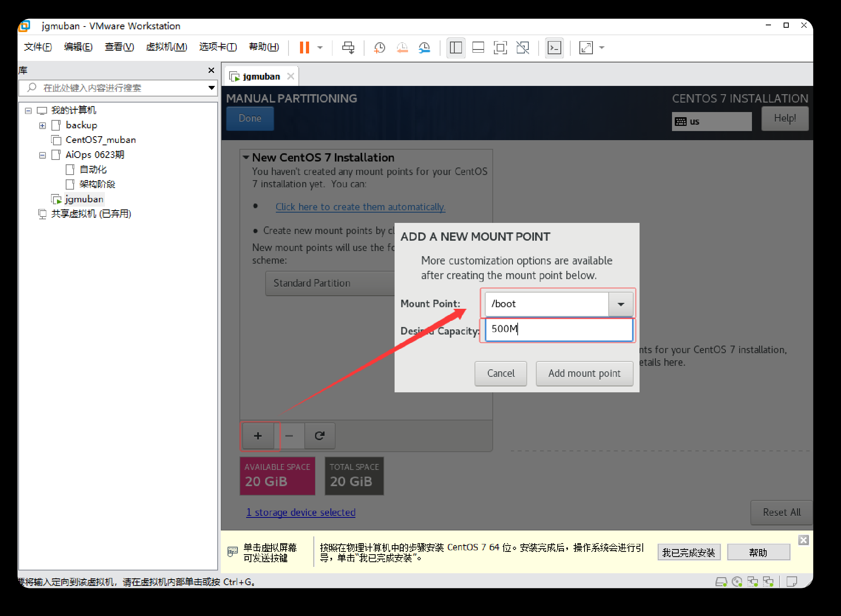Click the second network adapter status icon
The image size is (841, 616).
pyautogui.click(x=768, y=582)
